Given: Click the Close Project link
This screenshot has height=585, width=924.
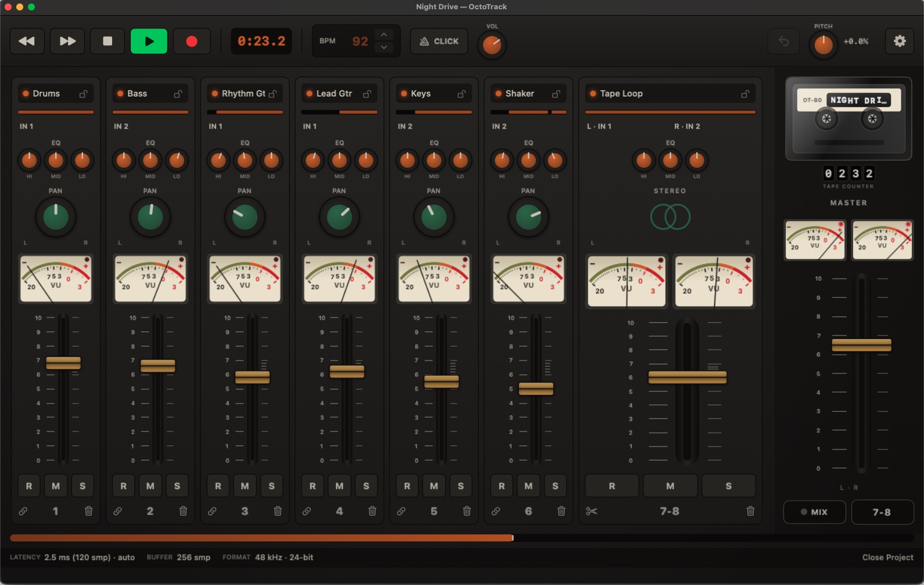Looking at the screenshot, I should [887, 557].
